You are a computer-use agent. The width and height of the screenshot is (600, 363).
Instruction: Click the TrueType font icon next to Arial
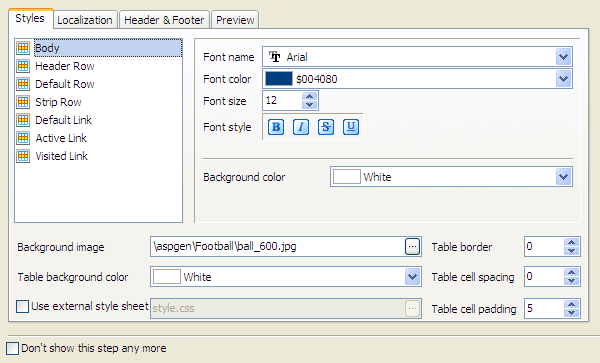tap(274, 57)
